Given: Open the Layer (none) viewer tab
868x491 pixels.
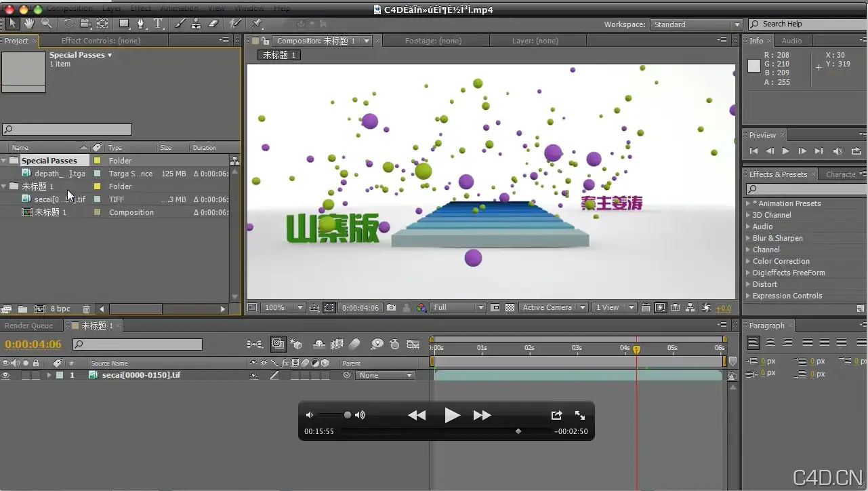Looking at the screenshot, I should 535,41.
